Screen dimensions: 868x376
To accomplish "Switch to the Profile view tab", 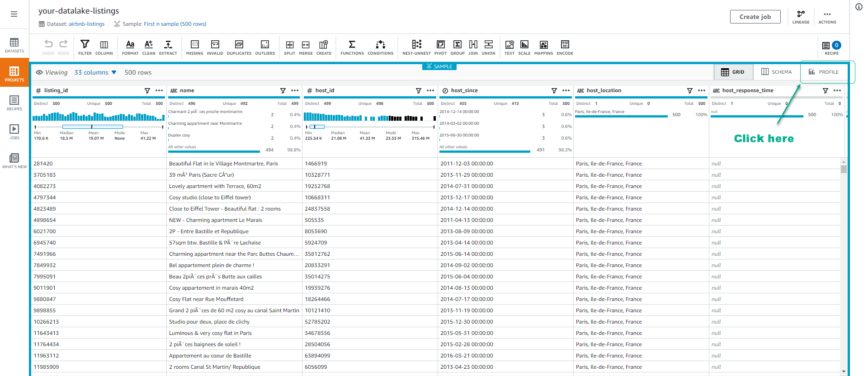I will [824, 72].
